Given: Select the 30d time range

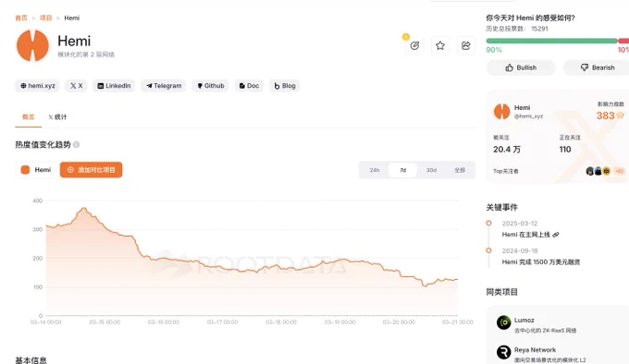Looking at the screenshot, I should coord(431,170).
